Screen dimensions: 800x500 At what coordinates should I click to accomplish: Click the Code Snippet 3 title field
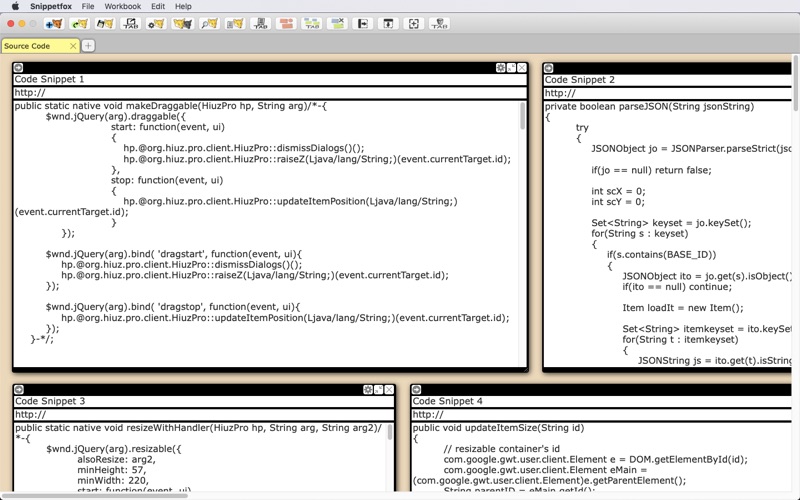(204, 401)
